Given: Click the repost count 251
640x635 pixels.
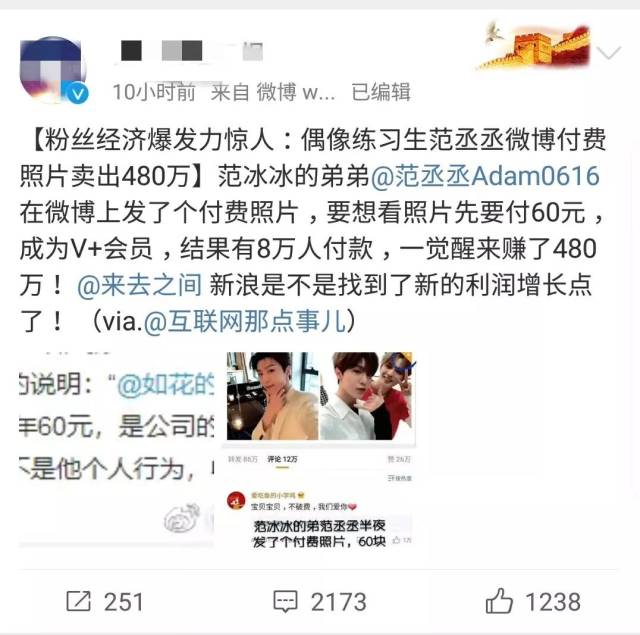Looking at the screenshot, I should [x=124, y=602].
